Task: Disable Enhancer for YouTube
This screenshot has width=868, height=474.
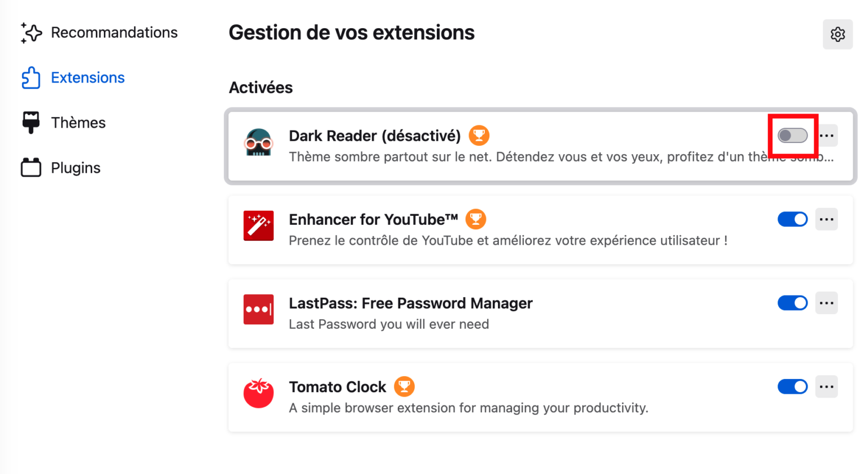Action: click(792, 219)
